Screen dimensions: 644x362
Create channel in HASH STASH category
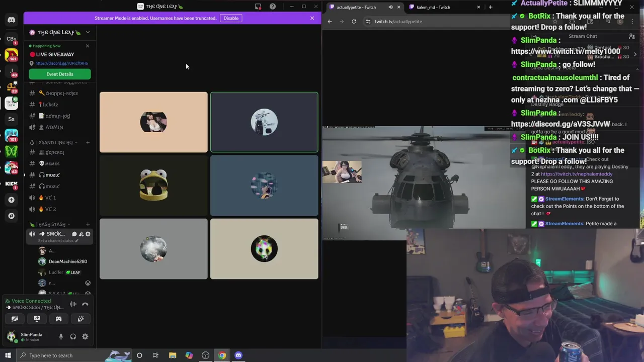pyautogui.click(x=88, y=224)
